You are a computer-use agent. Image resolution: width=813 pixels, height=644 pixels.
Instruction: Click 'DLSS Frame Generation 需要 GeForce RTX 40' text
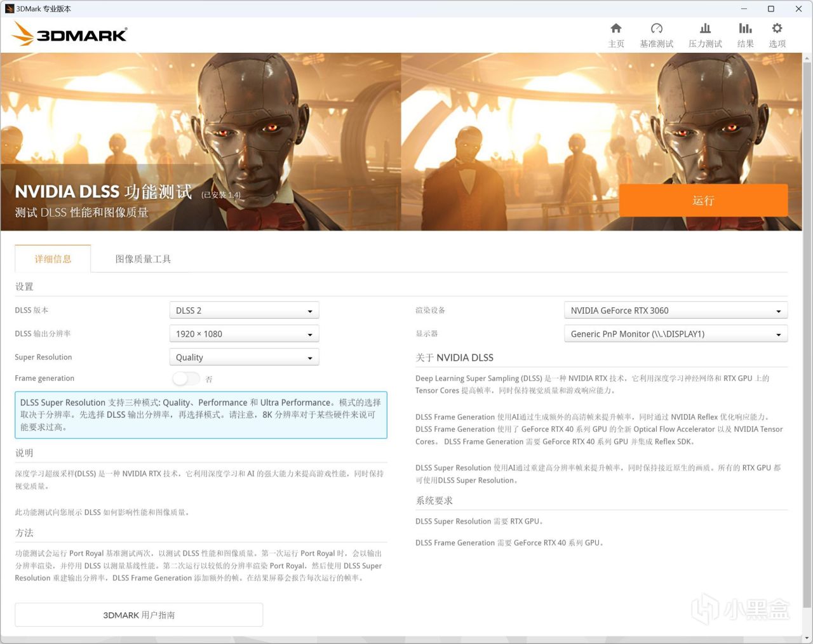510,543
